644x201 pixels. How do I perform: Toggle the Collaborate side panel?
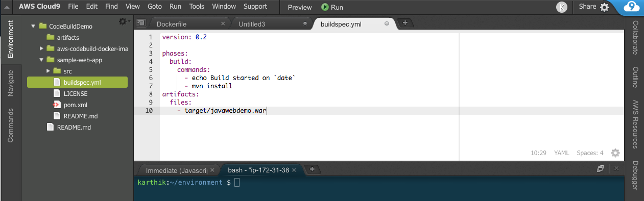click(x=635, y=38)
